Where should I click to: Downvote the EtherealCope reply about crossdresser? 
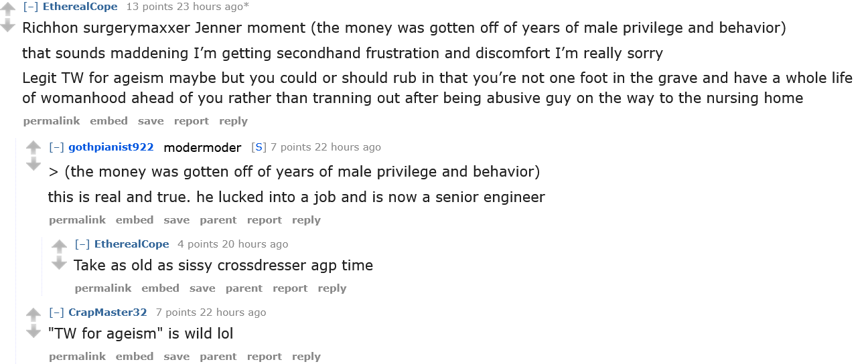click(60, 263)
